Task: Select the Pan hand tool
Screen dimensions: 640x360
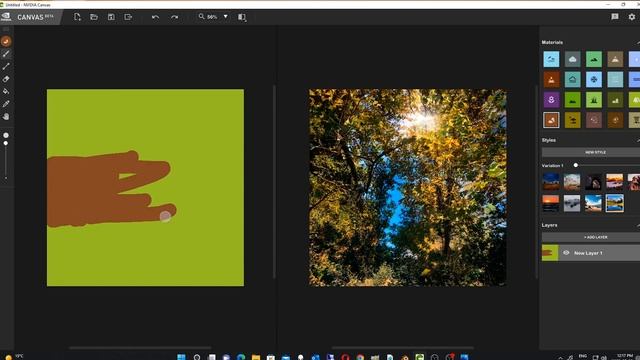Action: coord(6,117)
